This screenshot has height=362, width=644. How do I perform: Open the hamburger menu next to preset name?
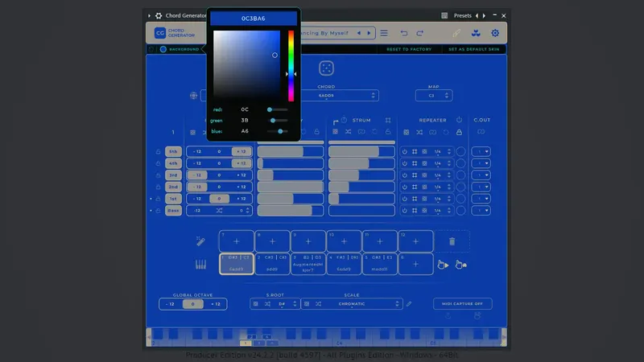(384, 33)
